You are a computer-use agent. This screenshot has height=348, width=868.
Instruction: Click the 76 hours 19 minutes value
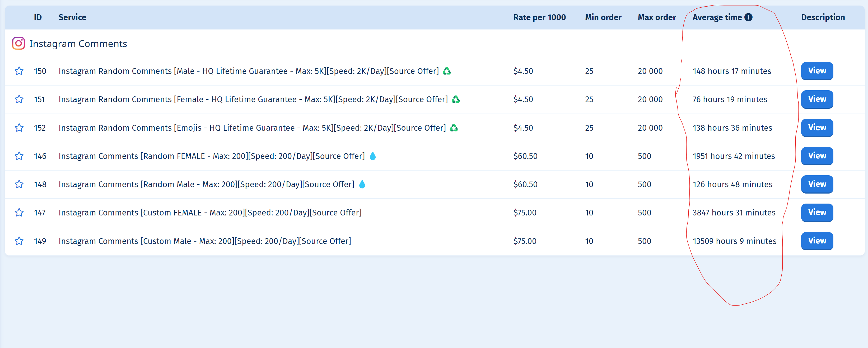tap(730, 99)
